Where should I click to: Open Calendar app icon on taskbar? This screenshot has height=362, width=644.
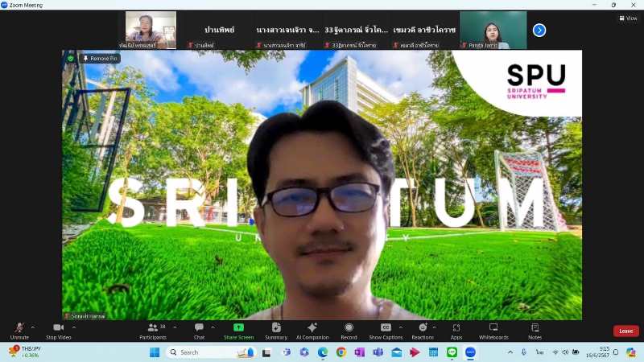[433, 352]
